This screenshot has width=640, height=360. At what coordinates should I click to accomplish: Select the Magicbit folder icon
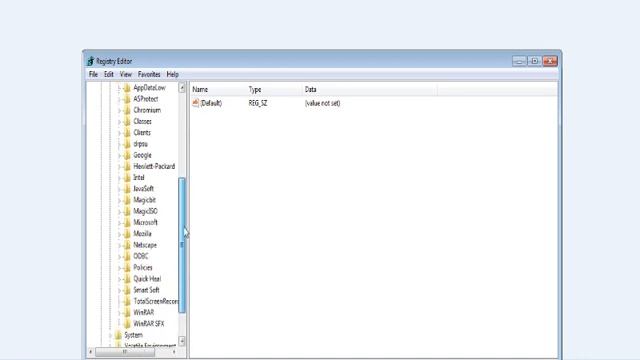127,200
